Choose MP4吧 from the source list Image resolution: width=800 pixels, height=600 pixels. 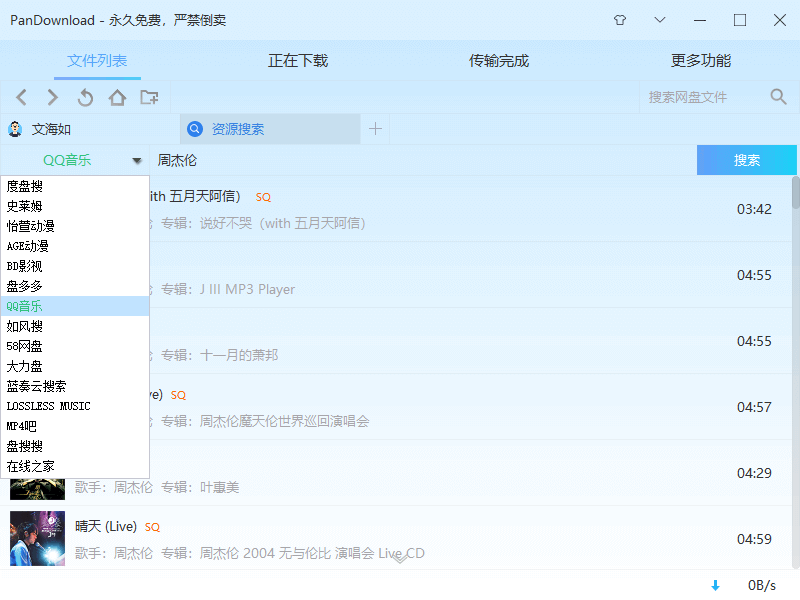pos(75,426)
